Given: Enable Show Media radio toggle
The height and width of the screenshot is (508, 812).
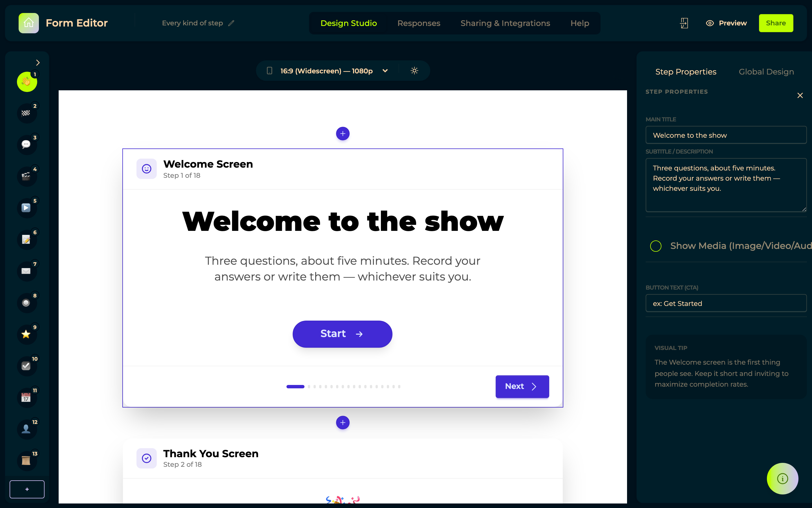Looking at the screenshot, I should point(656,246).
